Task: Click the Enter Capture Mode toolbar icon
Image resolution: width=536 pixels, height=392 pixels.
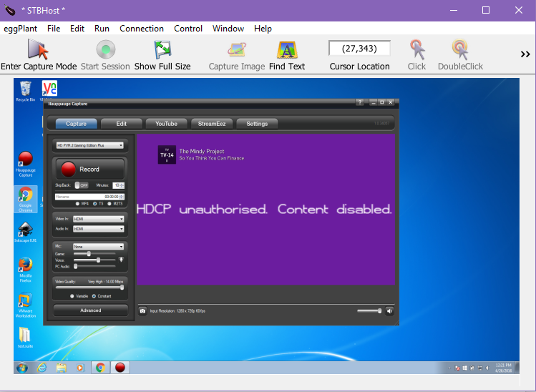Action: pos(38,49)
